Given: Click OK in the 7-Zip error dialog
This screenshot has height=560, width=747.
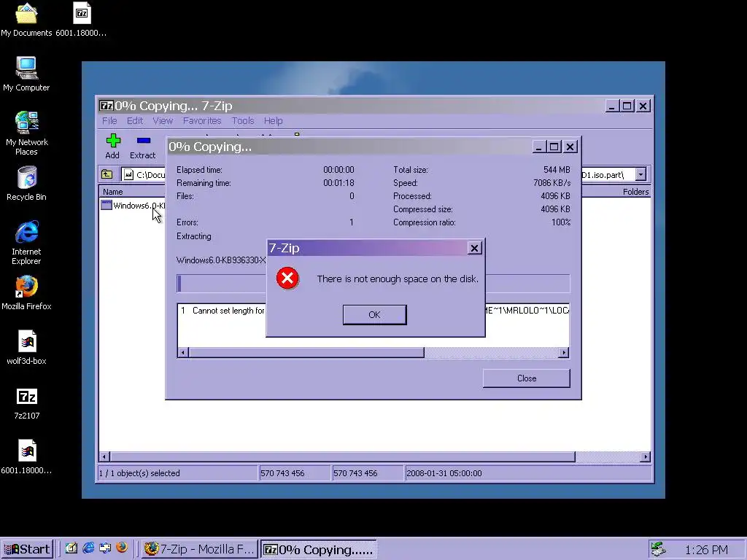Looking at the screenshot, I should 374,315.
